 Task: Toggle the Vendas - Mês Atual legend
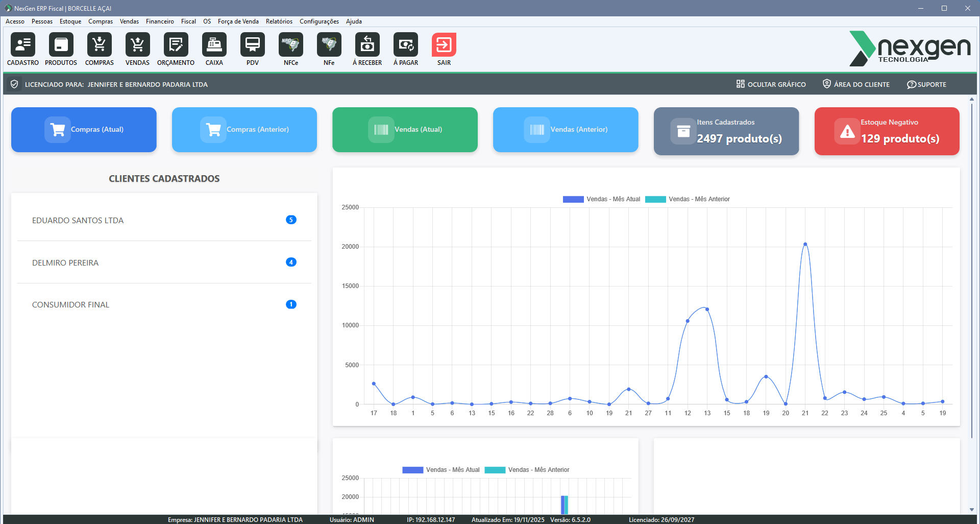pos(602,199)
